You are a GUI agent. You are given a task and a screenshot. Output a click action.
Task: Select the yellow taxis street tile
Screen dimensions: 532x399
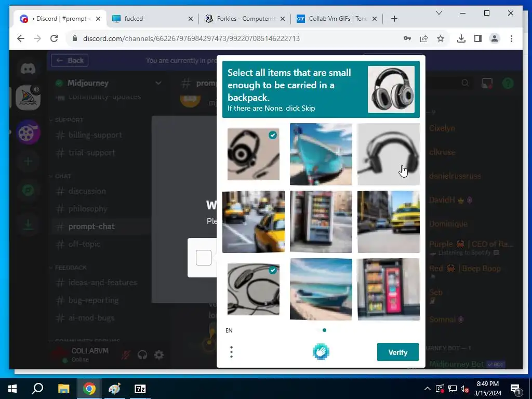254,221
